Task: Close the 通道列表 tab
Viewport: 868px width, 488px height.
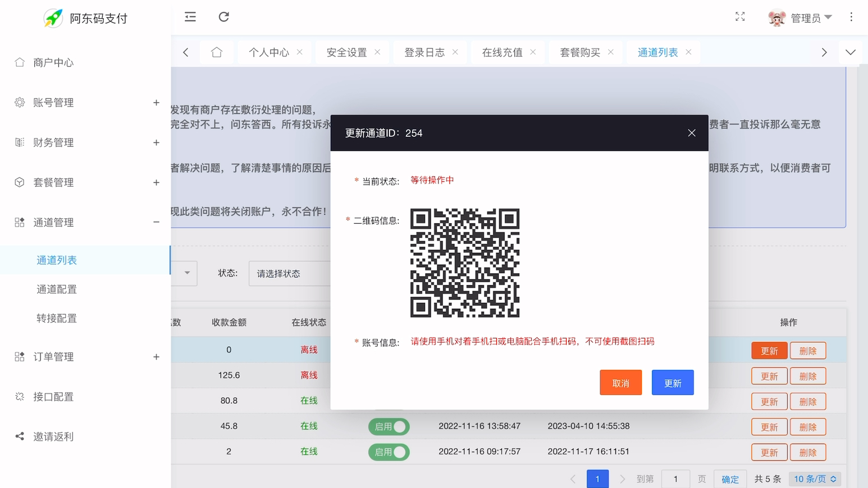Action: pyautogui.click(x=688, y=52)
